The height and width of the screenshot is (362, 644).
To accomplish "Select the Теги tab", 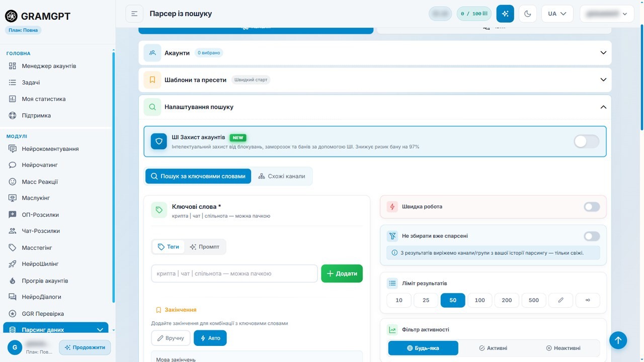I will click(169, 247).
